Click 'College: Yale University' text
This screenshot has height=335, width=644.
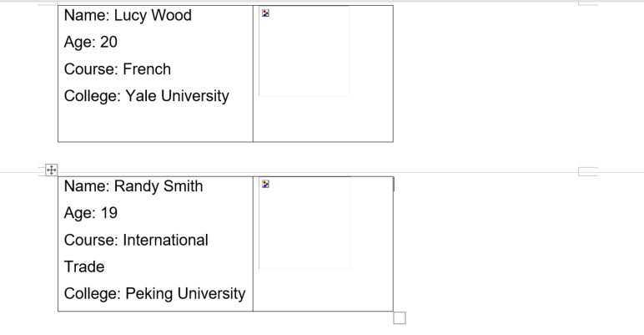tap(147, 96)
